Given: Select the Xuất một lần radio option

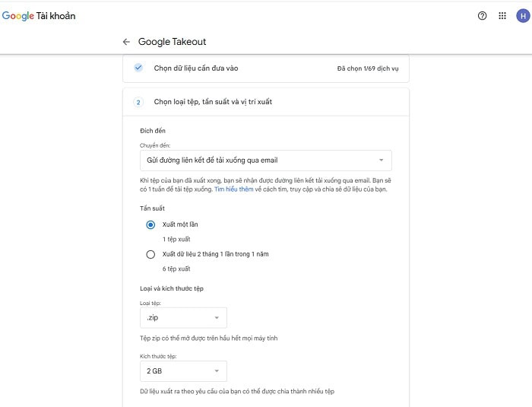Looking at the screenshot, I should click(x=150, y=224).
